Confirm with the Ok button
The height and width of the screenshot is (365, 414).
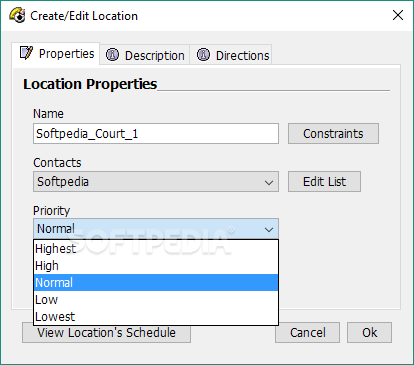[x=369, y=333]
